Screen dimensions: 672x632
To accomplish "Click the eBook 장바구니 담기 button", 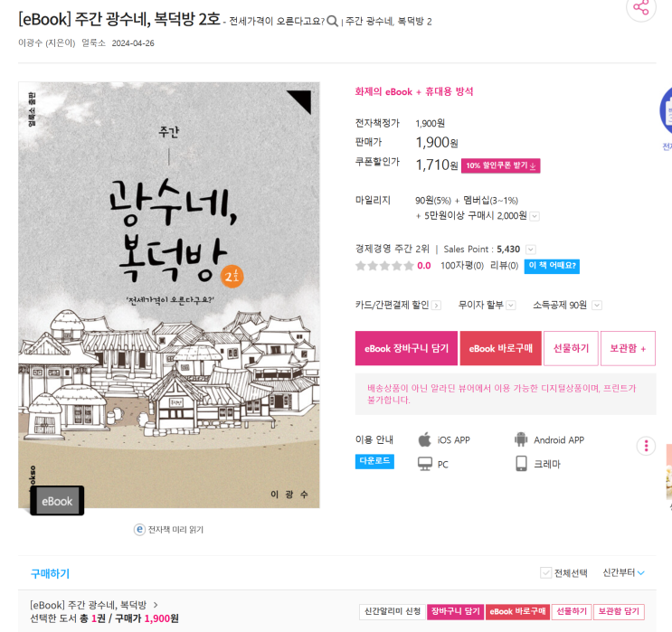I will click(406, 348).
